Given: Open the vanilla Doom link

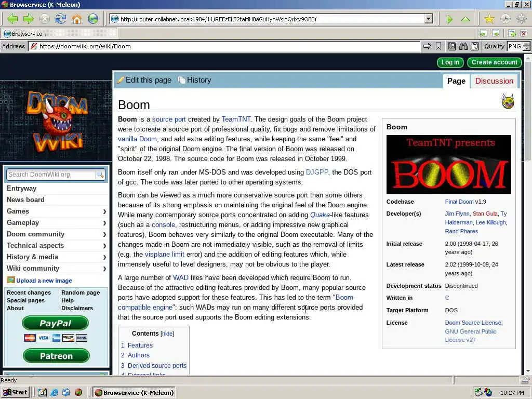Looking at the screenshot, I should [137, 139].
